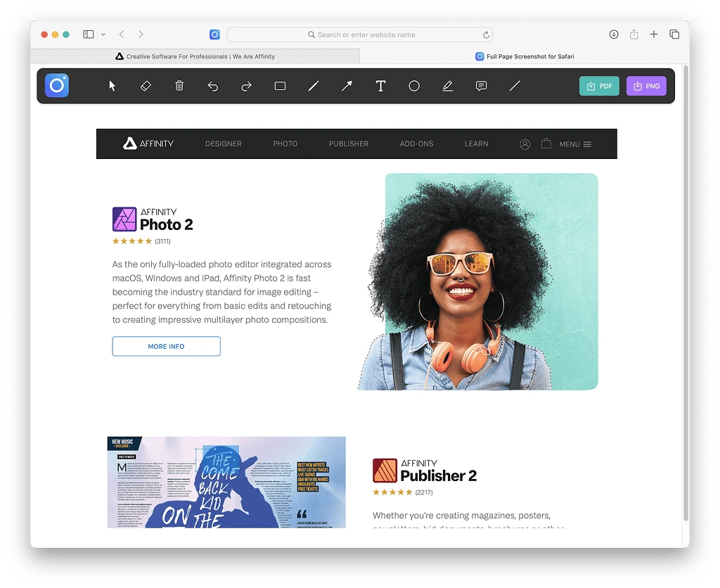This screenshot has height=588, width=720.
Task: Open a new Safari tab
Action: coord(653,34)
